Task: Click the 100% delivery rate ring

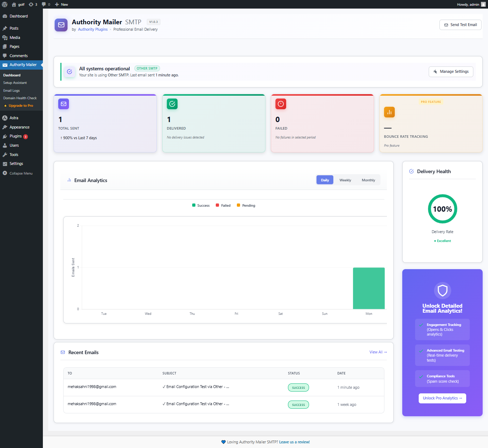Action: [443, 209]
